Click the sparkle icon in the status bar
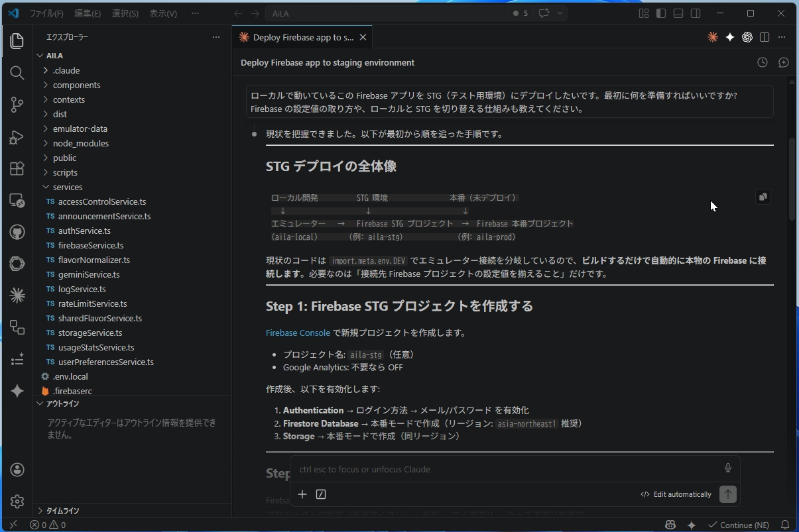Screen dimensions: 799x532 (x=692, y=525)
